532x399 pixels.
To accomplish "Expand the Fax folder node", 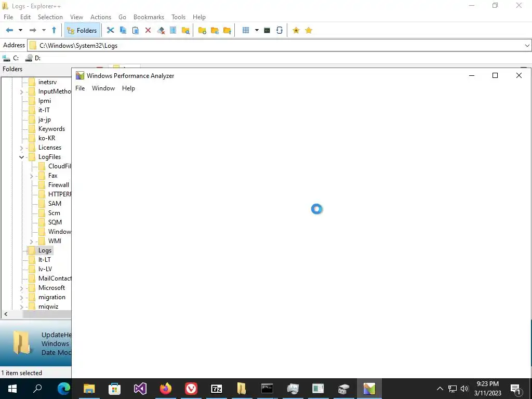I will pyautogui.click(x=32, y=176).
